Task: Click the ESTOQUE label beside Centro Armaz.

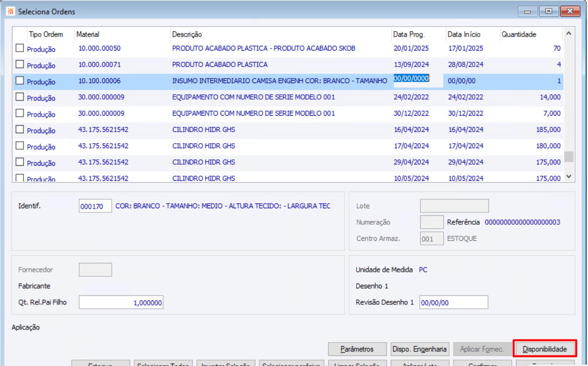Action: pos(462,238)
